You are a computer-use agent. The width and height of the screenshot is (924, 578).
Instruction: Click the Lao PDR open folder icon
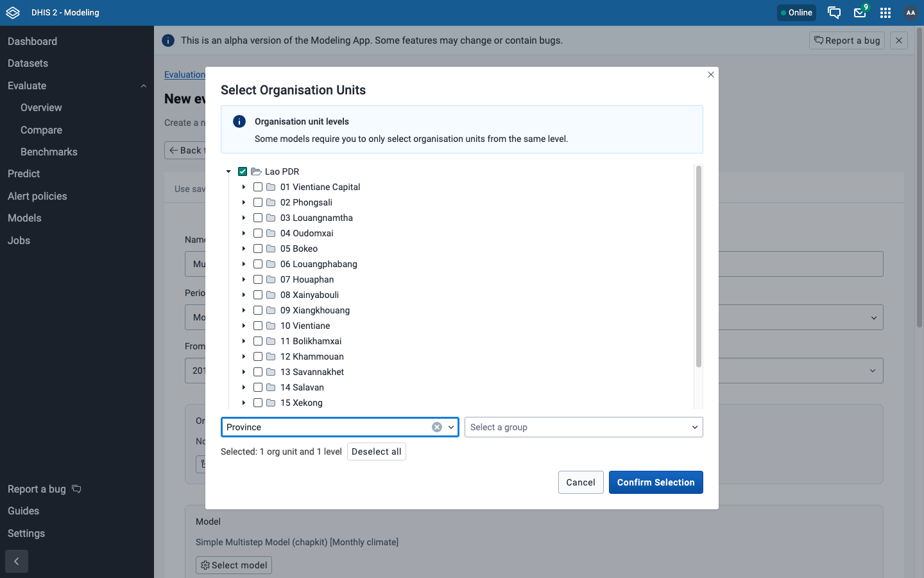256,171
